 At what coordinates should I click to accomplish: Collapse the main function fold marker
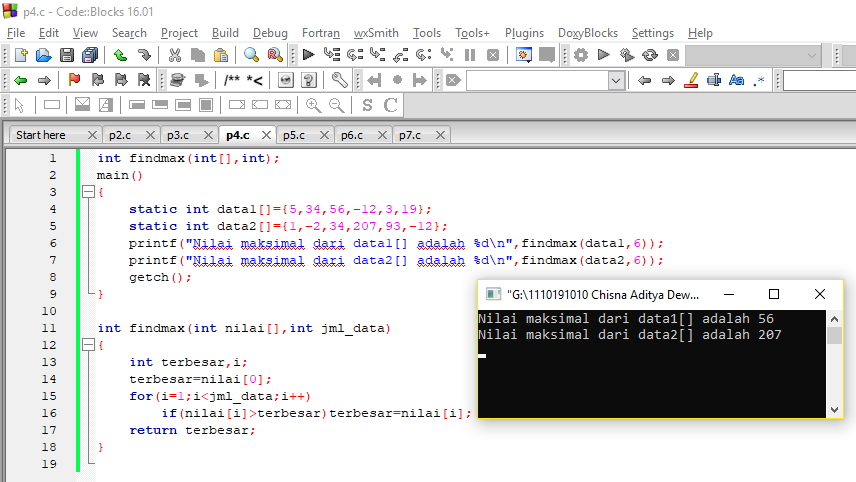click(88, 192)
